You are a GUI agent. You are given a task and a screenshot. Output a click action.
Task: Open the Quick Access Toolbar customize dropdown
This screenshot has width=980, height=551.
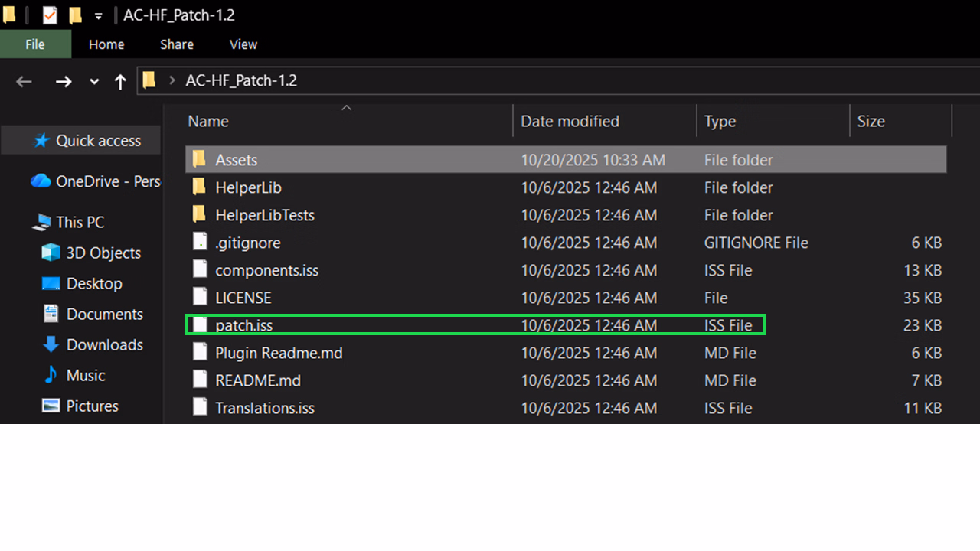(98, 15)
